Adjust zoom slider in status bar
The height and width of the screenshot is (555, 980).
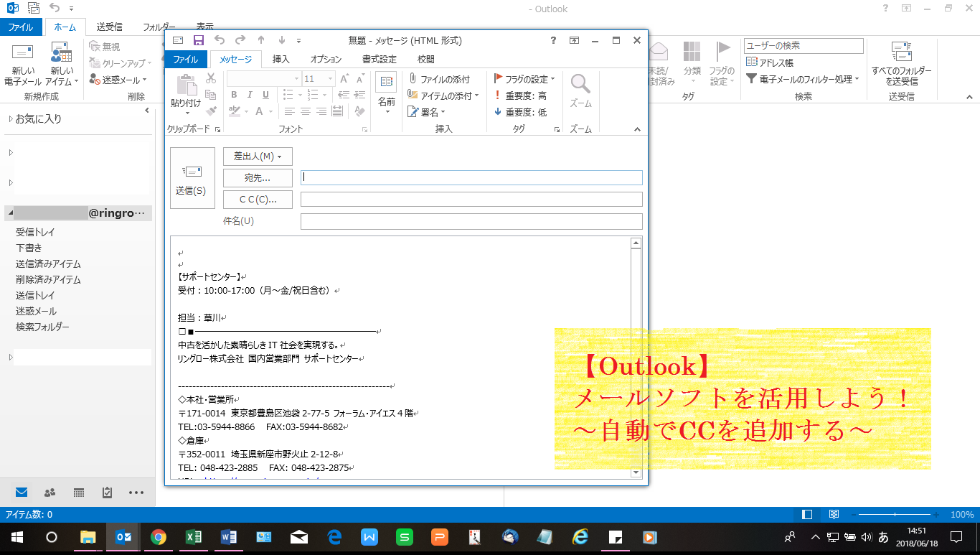(x=895, y=515)
